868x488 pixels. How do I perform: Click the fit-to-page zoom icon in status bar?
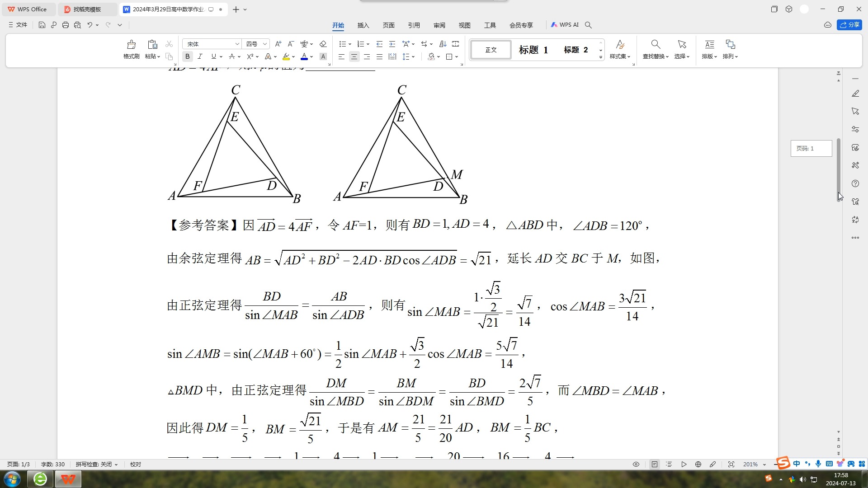coord(731,465)
